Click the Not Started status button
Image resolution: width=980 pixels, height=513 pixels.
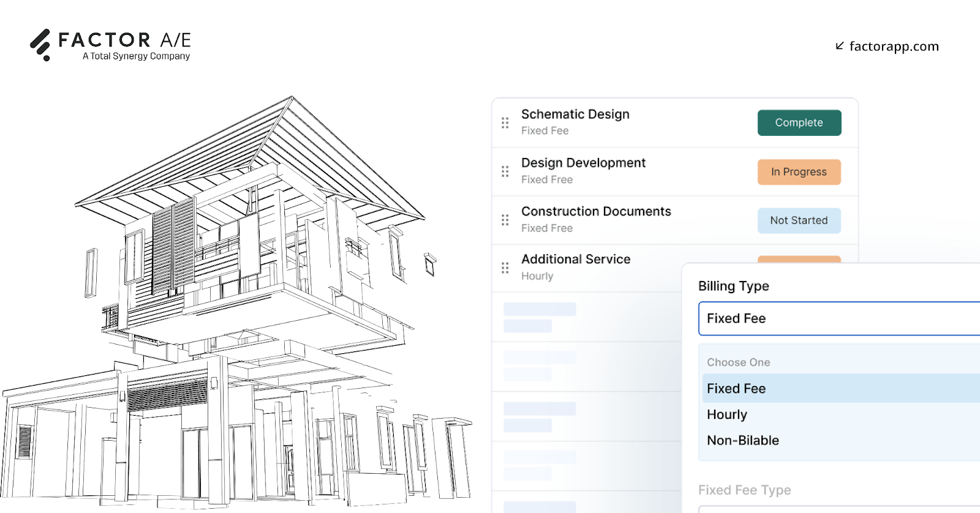799,220
